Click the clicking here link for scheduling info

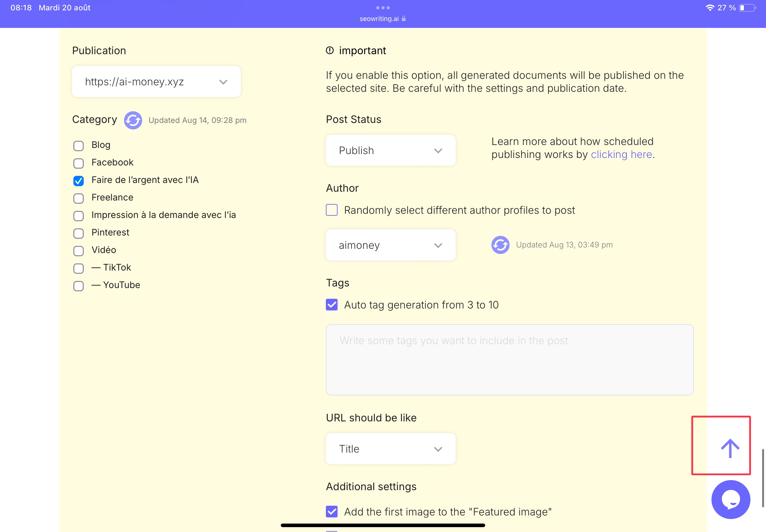pos(621,154)
